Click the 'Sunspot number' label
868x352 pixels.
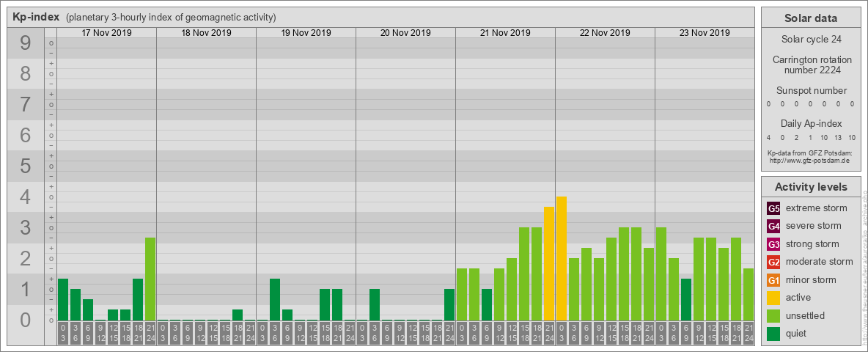pyautogui.click(x=812, y=91)
